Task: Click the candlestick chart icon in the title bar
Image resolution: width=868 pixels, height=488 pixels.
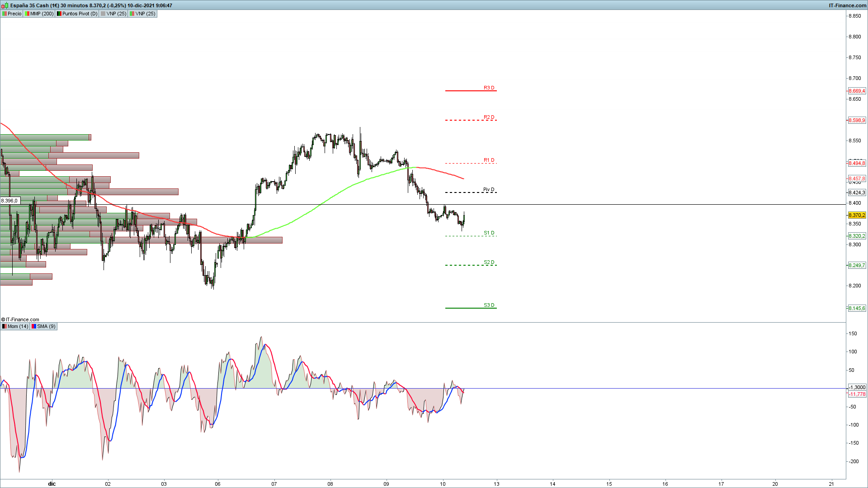Action: point(5,5)
